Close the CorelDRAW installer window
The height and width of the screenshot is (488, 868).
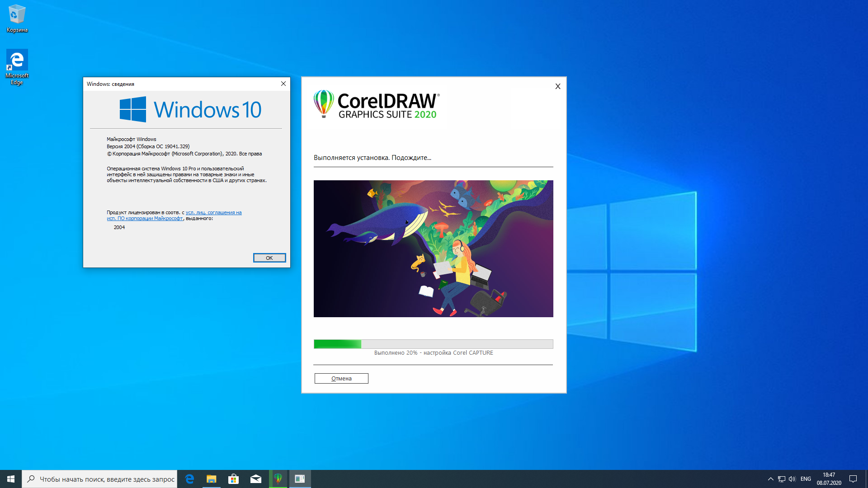558,86
